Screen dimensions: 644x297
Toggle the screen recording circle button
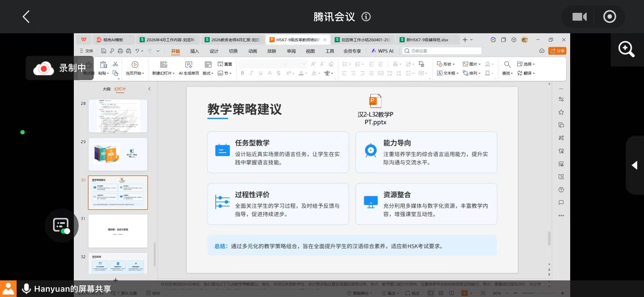tap(609, 17)
